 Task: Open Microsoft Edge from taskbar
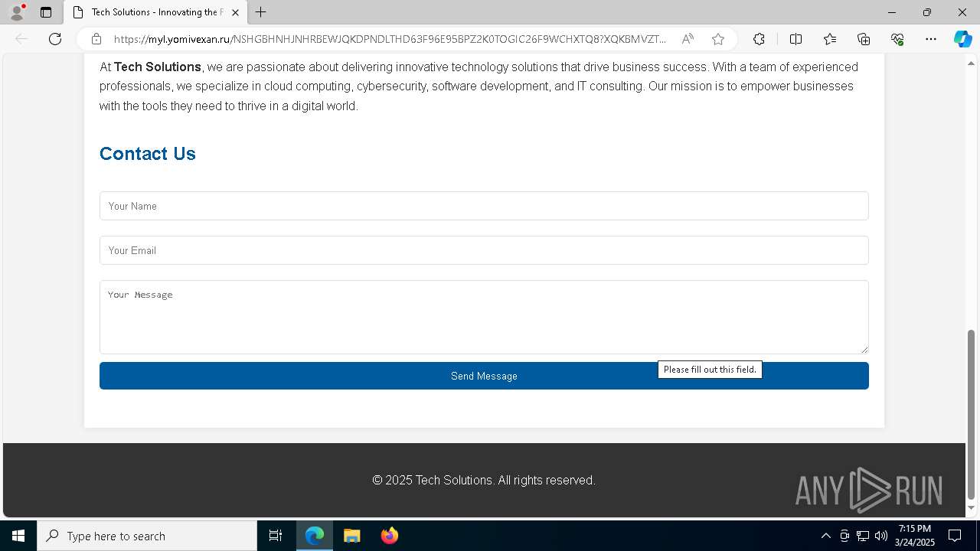pos(315,536)
